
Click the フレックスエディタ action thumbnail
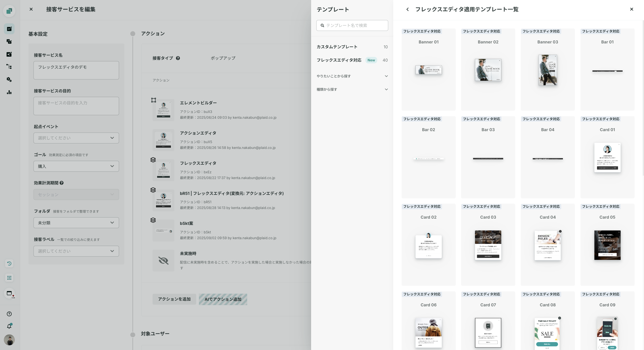coord(163,170)
